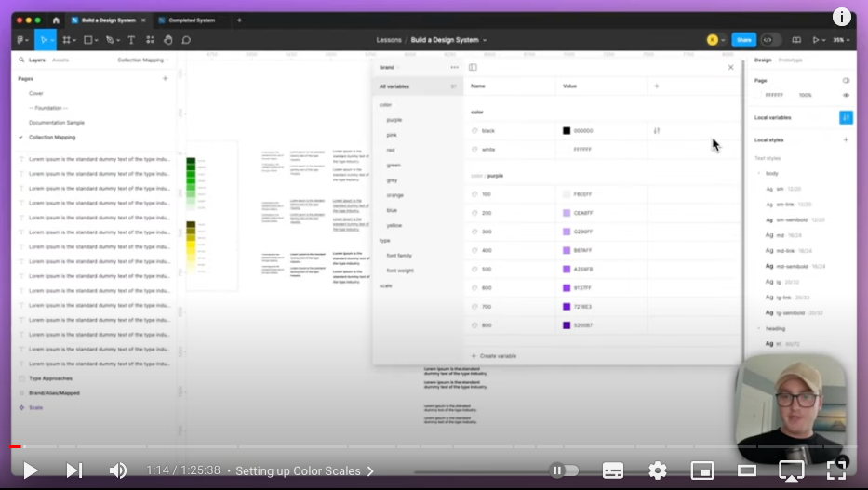Close the variables panel
Viewport: 868px width, 490px height.
(730, 68)
